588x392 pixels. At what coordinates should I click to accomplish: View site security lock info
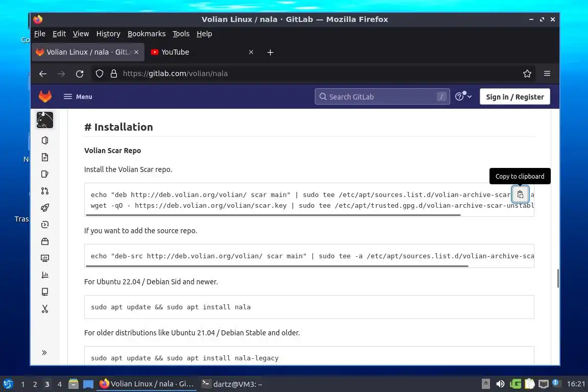(114, 74)
